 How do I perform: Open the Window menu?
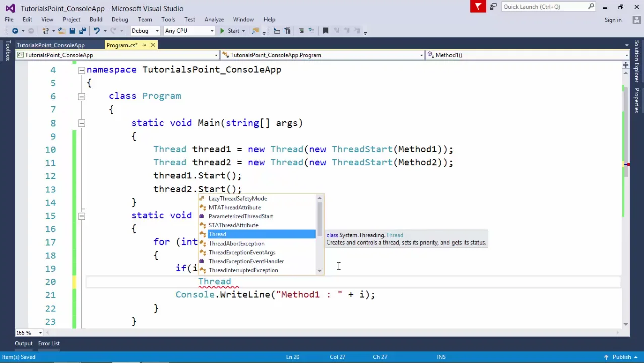[x=243, y=20]
